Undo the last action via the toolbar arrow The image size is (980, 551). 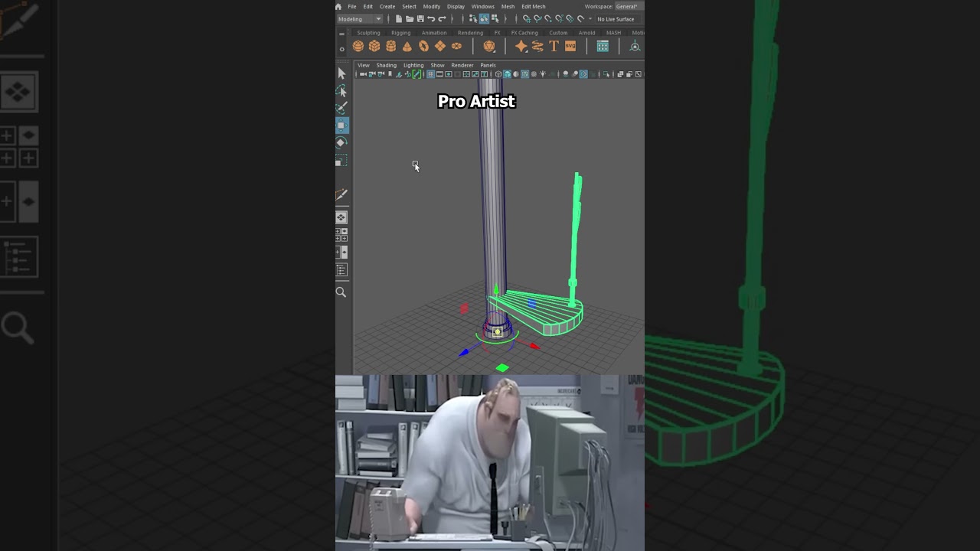coord(431,19)
